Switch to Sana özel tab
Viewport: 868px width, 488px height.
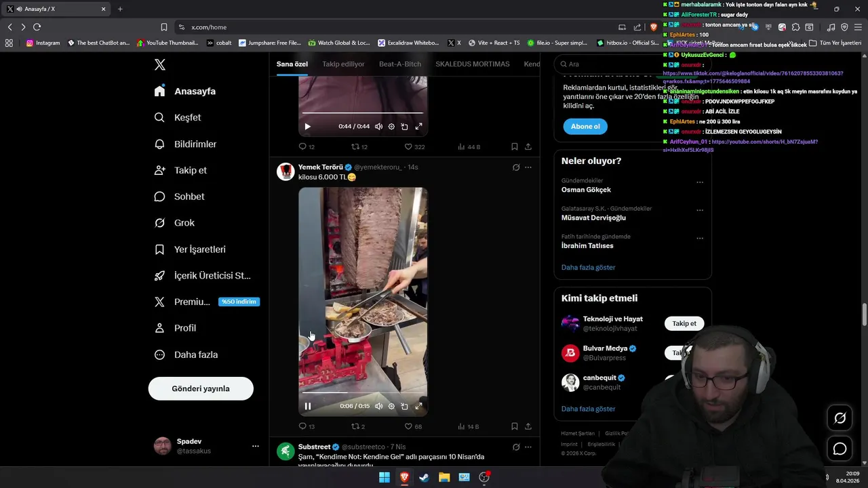click(x=292, y=64)
